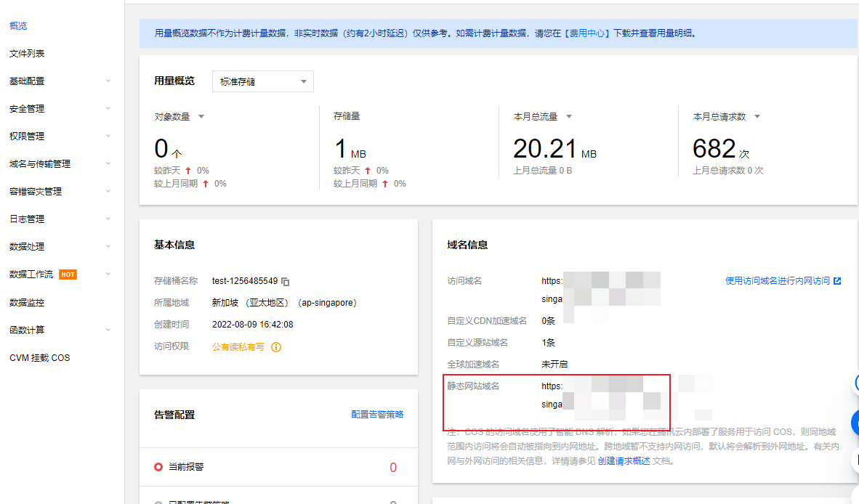Open the 标准存储 storage class dropdown

pos(262,81)
